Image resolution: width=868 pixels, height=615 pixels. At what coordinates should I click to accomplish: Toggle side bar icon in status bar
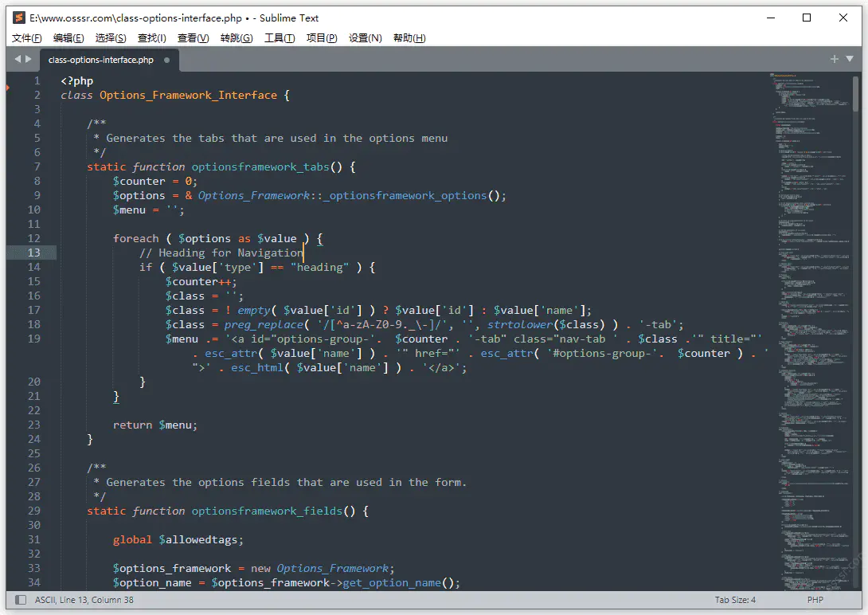tap(21, 600)
